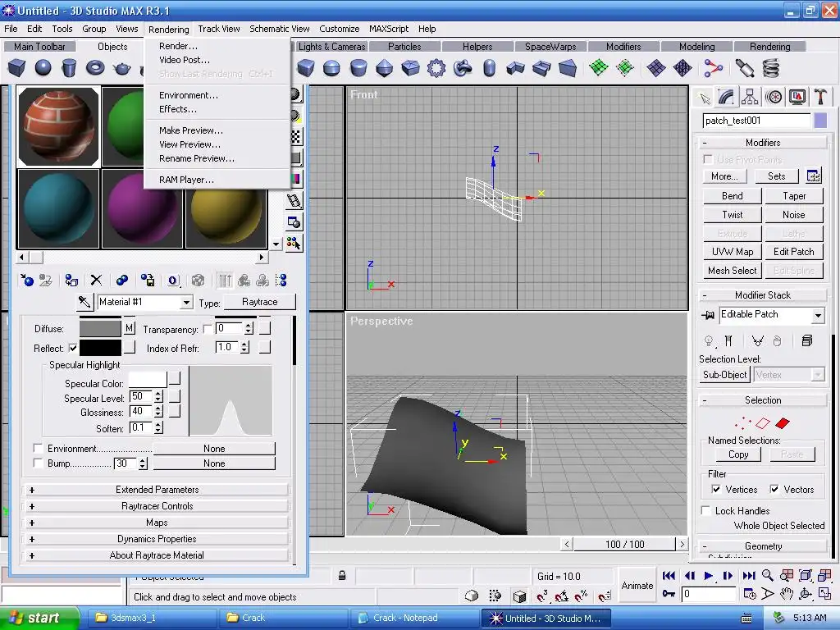Create a Box primitive from the toolbar

click(x=16, y=68)
